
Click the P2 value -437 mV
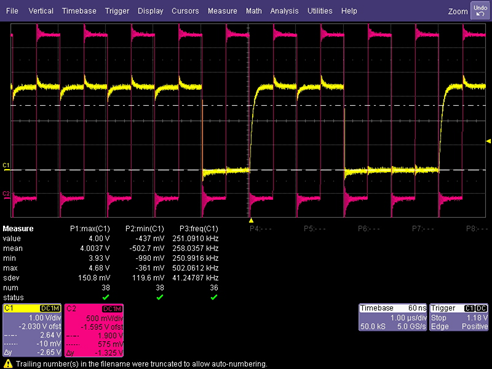pyautogui.click(x=150, y=239)
